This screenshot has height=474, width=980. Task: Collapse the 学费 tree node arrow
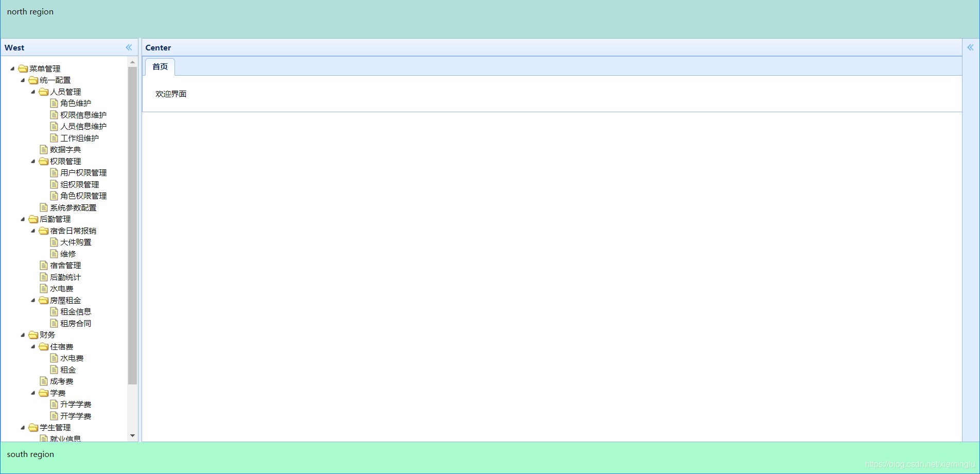(33, 393)
